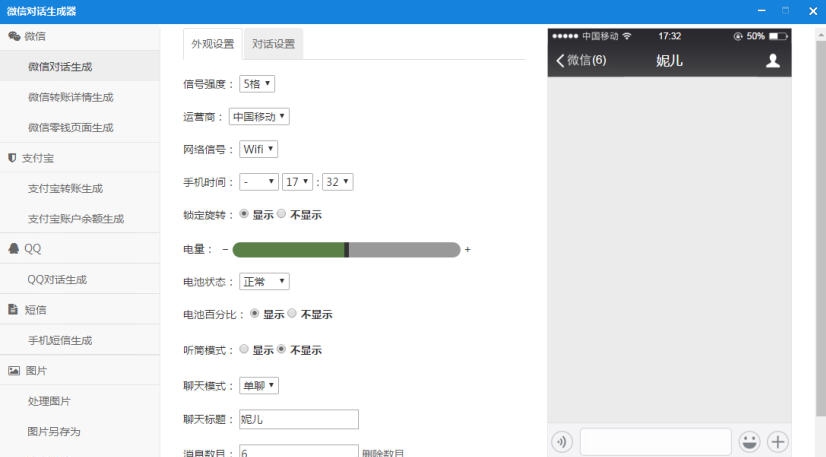826x457 pixels.
Task: Close the 微信对话生成器 window
Action: pos(813,11)
